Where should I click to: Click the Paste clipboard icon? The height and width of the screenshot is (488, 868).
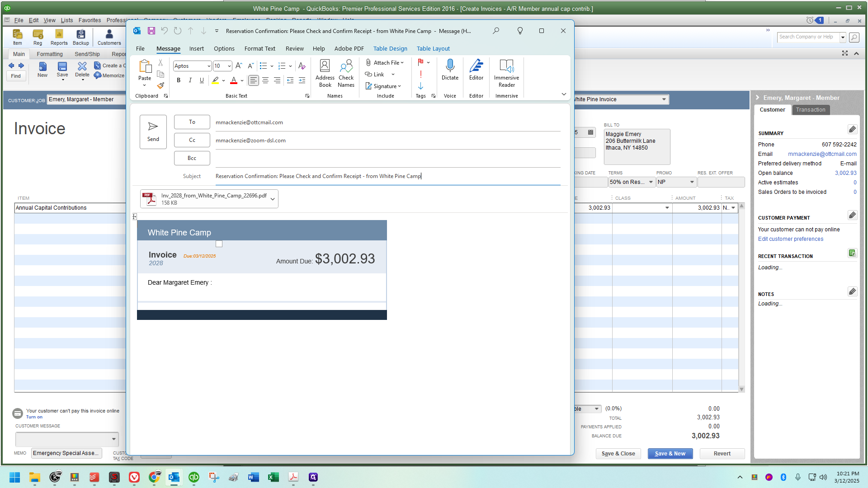pos(145,66)
